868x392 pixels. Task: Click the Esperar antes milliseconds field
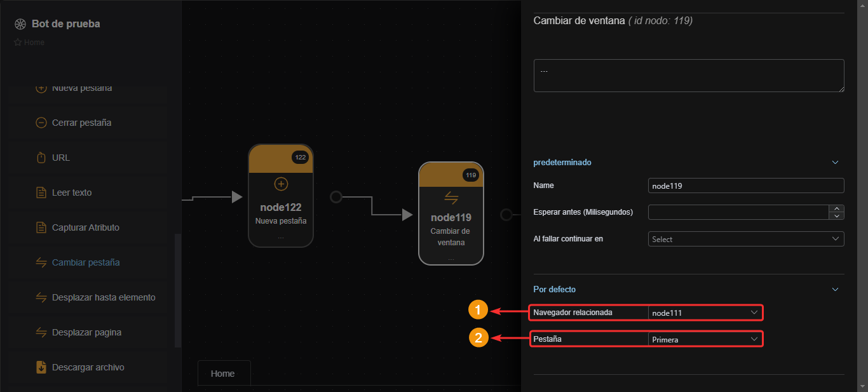[739, 212]
